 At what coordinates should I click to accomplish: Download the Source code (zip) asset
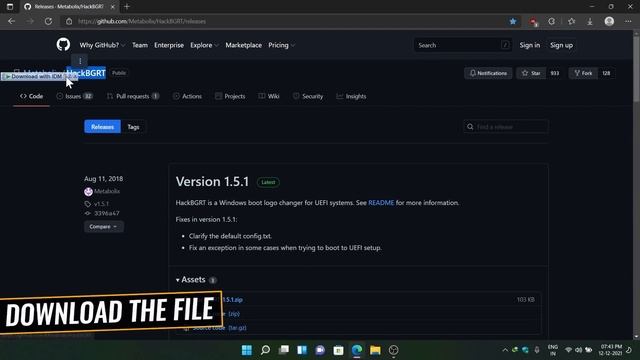pyautogui.click(x=234, y=313)
